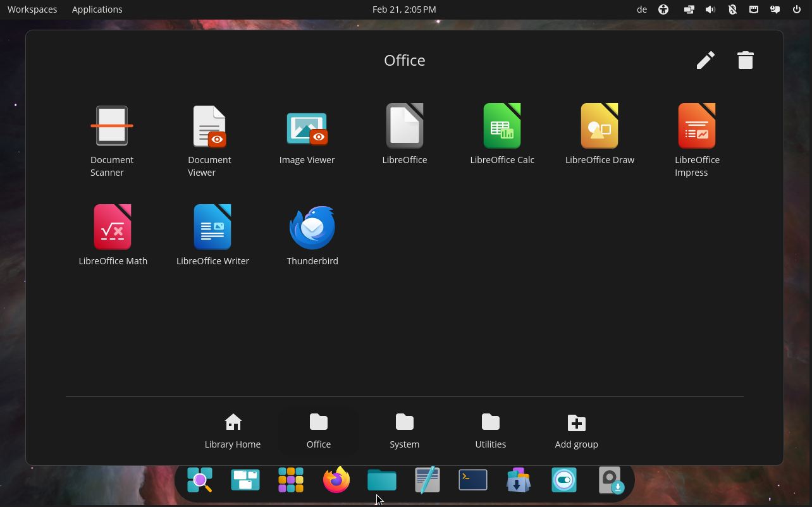Delete the Office group with the trash icon
Viewport: 812px width, 507px height.
click(x=746, y=60)
